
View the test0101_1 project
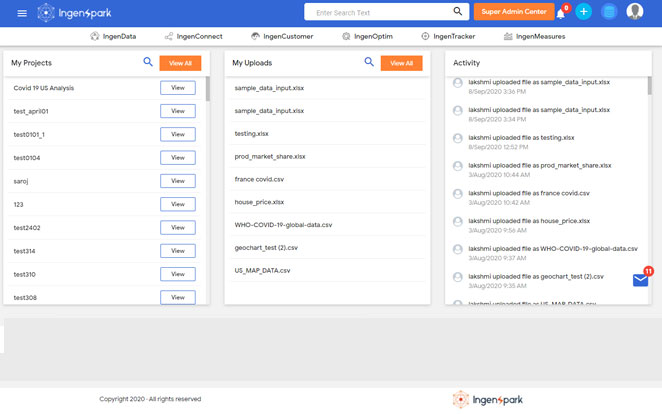178,134
